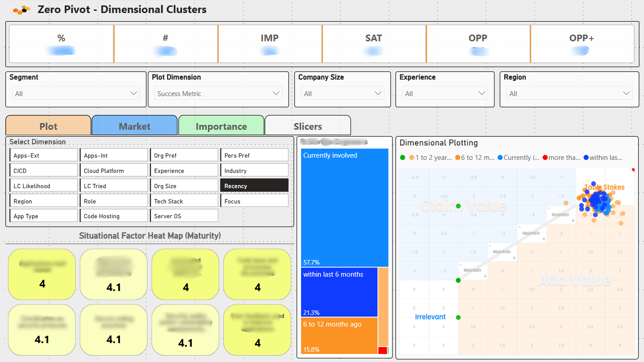Open the Region dropdown
Screen dimensions: 644x362
(x=569, y=93)
